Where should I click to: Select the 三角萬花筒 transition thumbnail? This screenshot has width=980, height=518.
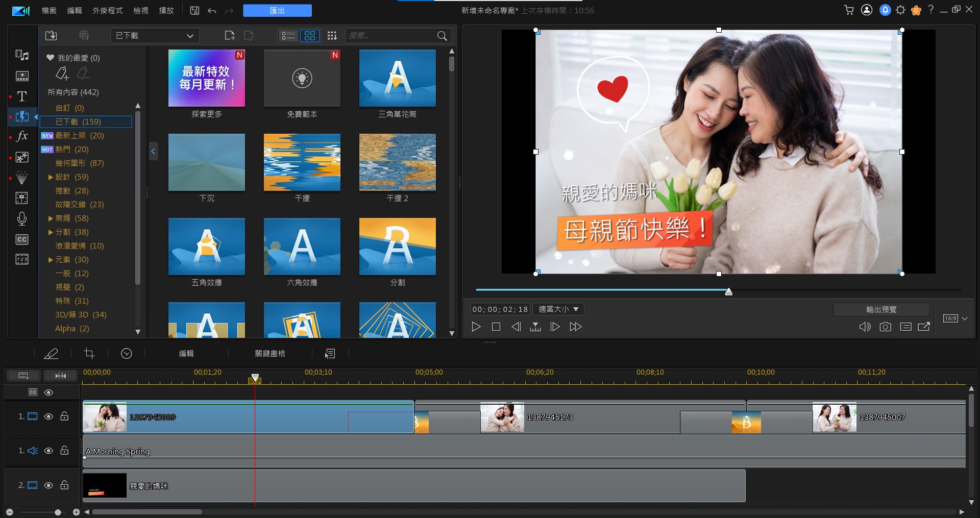point(397,78)
